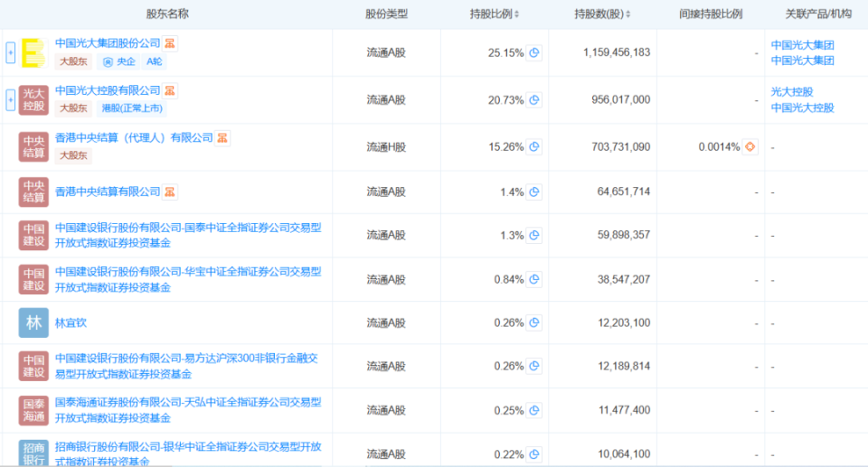The width and height of the screenshot is (868, 467).
Task: Click 大股东 tag under 中国光大集团股份公司
Action: [x=73, y=61]
